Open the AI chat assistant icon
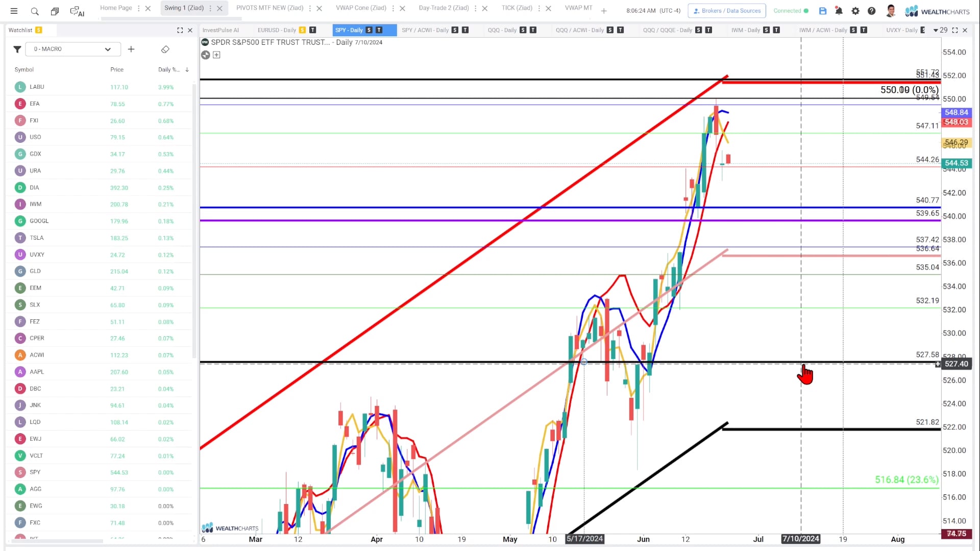Image resolution: width=980 pixels, height=551 pixels. [x=77, y=11]
